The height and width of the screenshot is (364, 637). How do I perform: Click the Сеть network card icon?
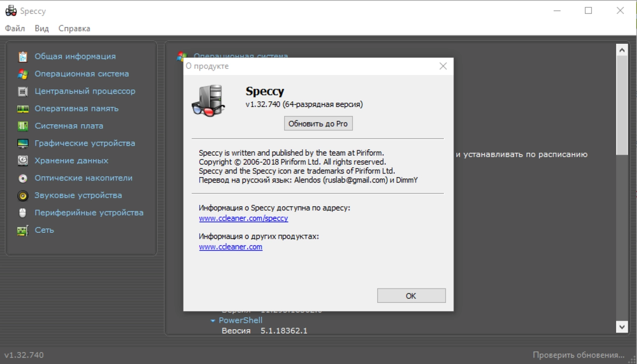pos(23,231)
